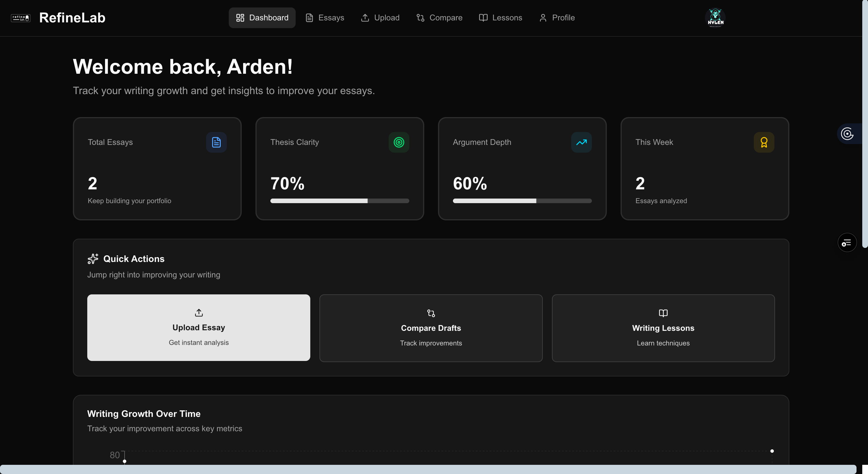This screenshot has height=474, width=868.
Task: Click the Compare Drafts button
Action: 431,328
